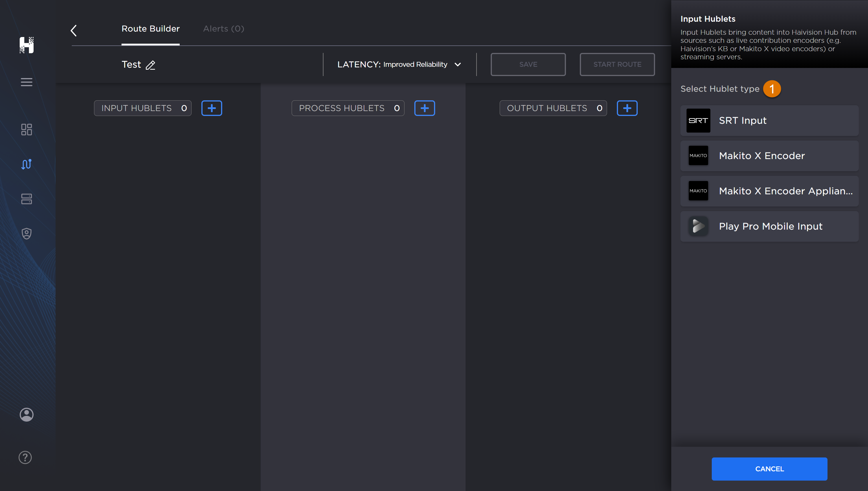Image resolution: width=868 pixels, height=491 pixels.
Task: Add a new Input Hublet with plus button
Action: click(212, 108)
